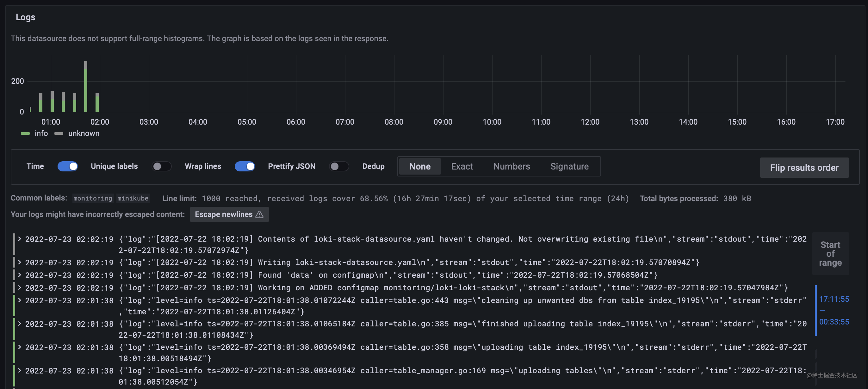Enable the Prettify JSON toggle
868x389 pixels.
(339, 166)
